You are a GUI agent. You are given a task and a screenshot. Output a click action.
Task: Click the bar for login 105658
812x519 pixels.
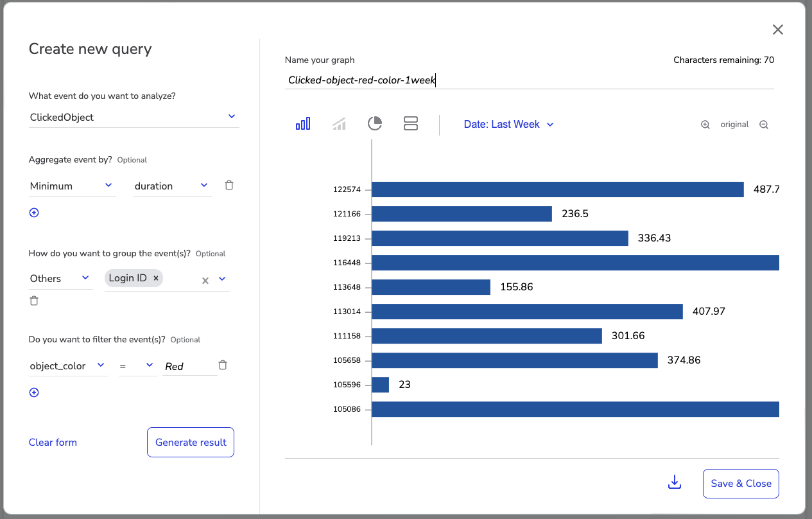(515, 360)
